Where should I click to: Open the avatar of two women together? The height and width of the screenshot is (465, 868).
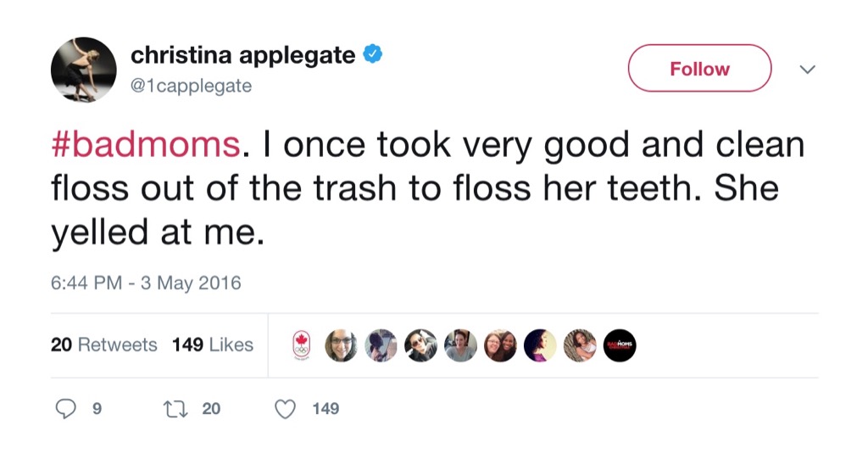500,345
